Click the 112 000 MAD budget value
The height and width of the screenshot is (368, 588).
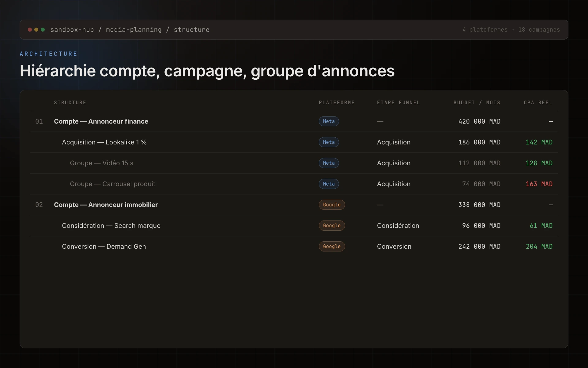(479, 163)
